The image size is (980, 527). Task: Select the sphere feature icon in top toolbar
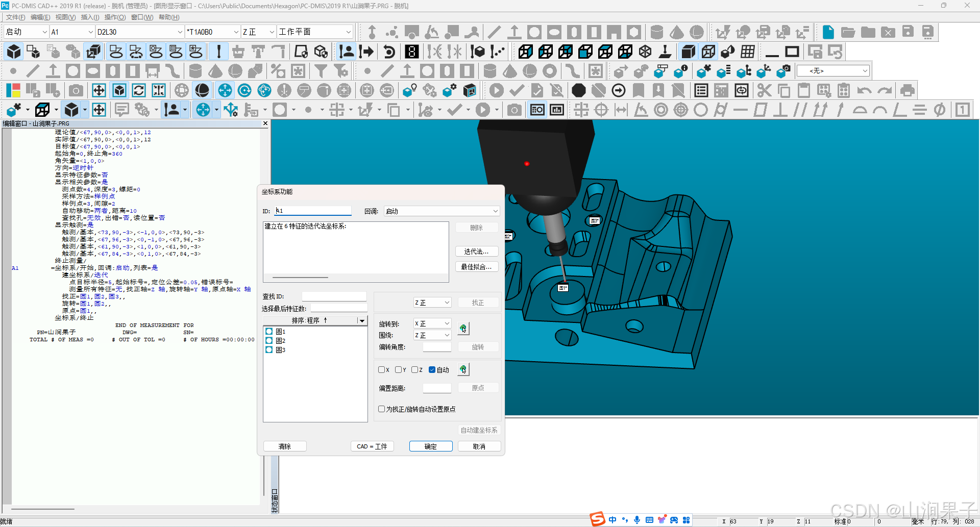[x=697, y=32]
